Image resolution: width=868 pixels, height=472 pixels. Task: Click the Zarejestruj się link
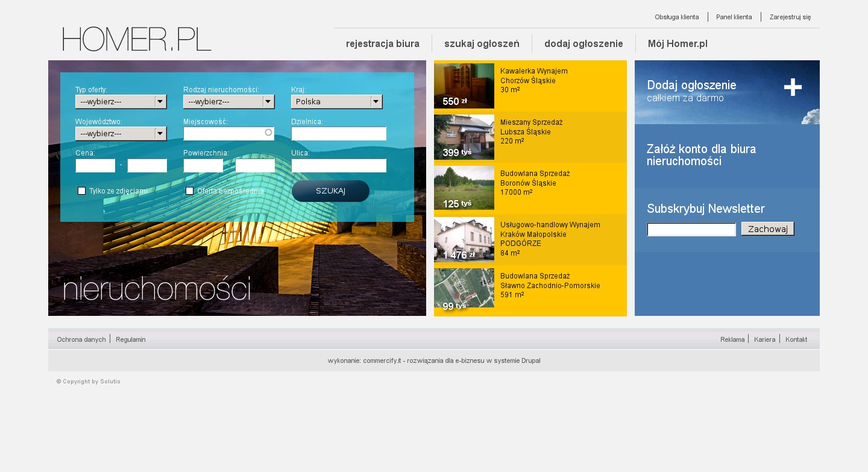pyautogui.click(x=790, y=17)
